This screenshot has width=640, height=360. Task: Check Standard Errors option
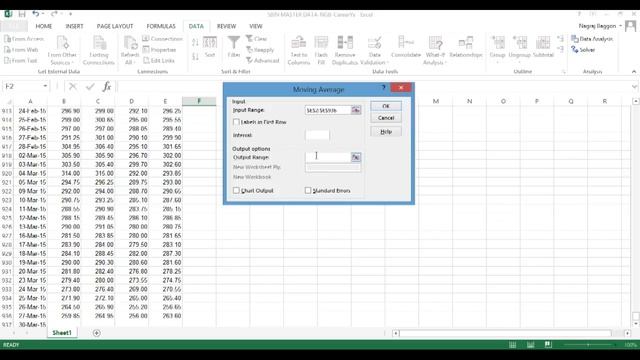coord(308,191)
